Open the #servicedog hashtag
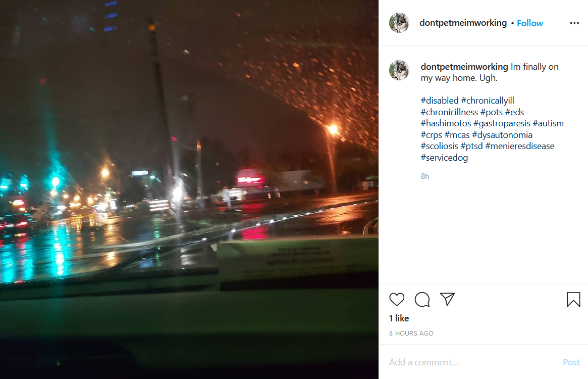This screenshot has height=379, width=588. pyautogui.click(x=444, y=157)
